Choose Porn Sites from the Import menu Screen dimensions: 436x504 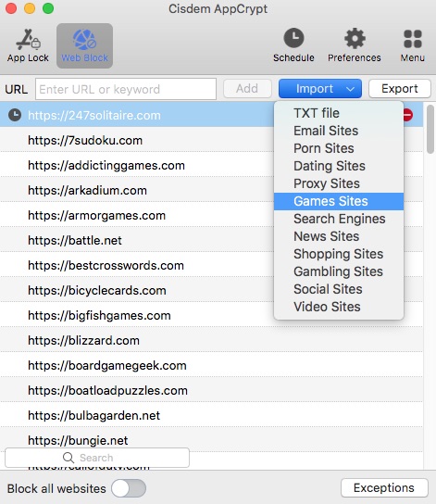(x=339, y=148)
